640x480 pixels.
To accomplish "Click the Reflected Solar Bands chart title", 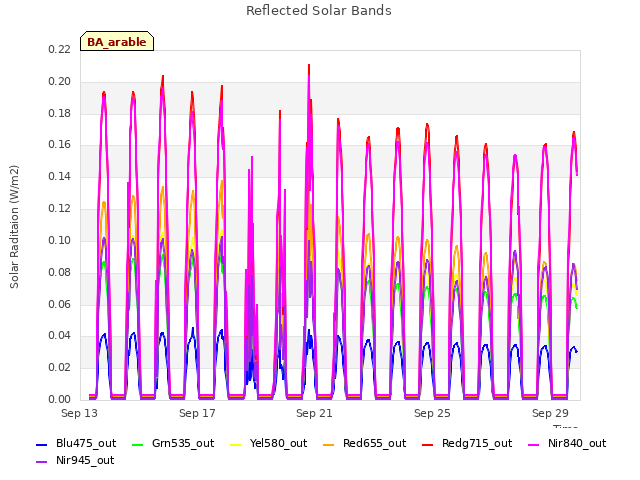I will click(x=319, y=11).
